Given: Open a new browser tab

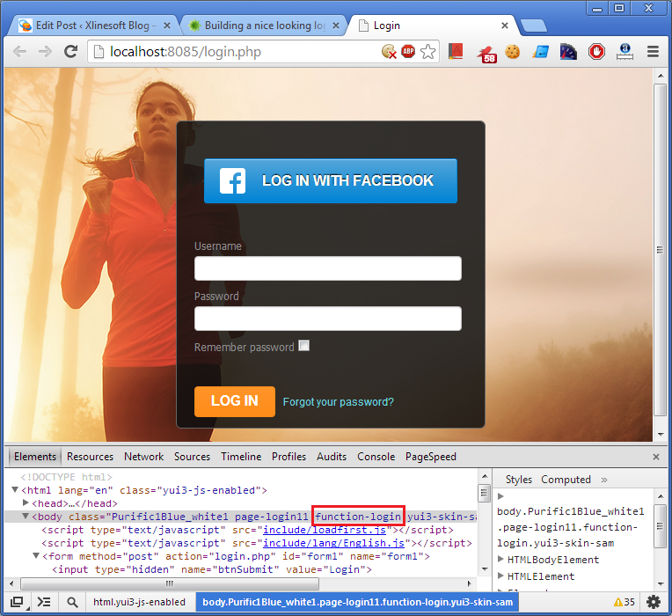Looking at the screenshot, I should click(534, 26).
